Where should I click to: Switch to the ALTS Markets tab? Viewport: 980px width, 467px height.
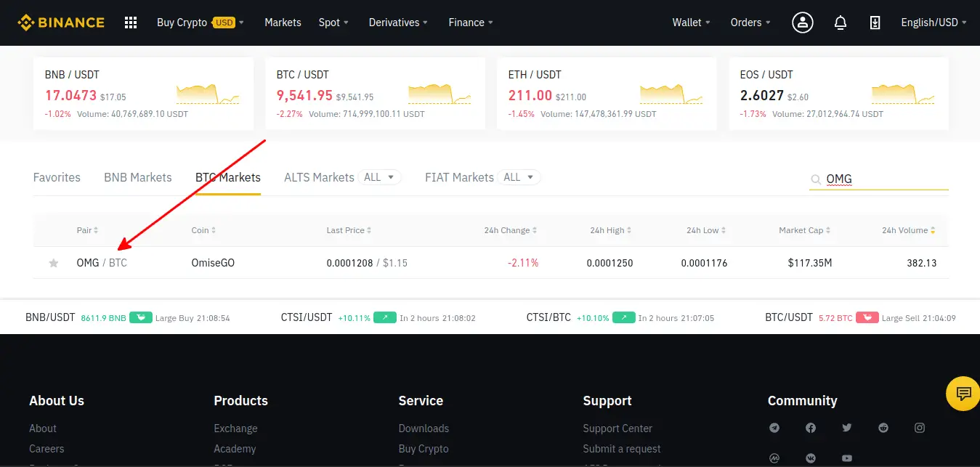[x=319, y=177]
